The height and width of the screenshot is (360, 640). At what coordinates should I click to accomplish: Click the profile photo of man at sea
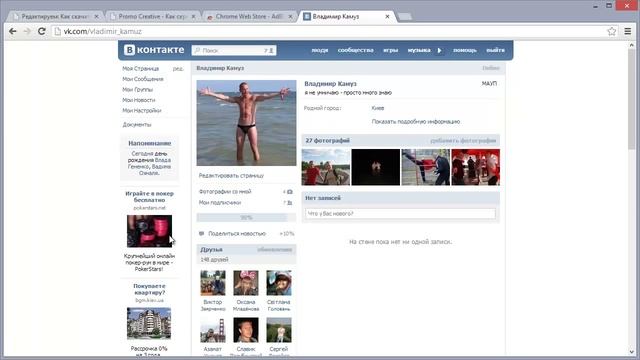pos(247,123)
